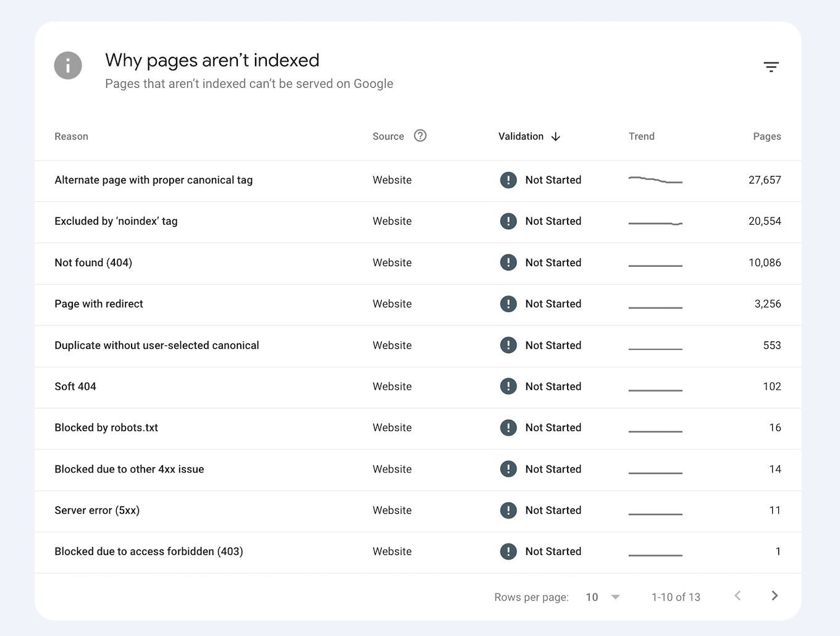Click the status icon for Blocked by robots.txt
The height and width of the screenshot is (636, 840).
click(x=508, y=427)
